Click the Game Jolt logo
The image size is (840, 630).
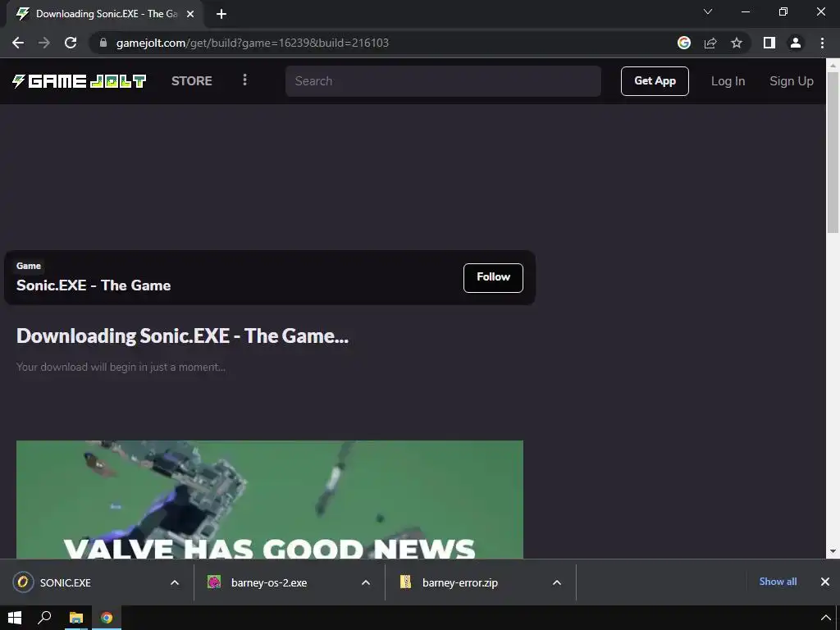80,81
